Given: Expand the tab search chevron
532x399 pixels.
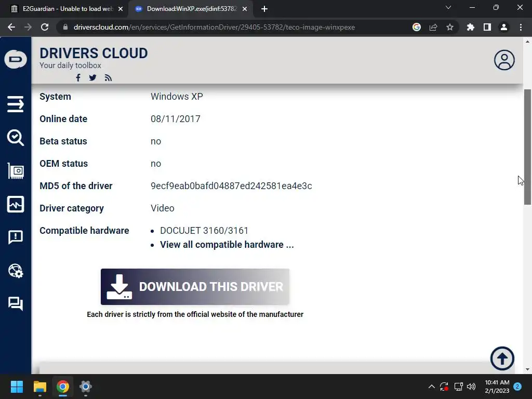Looking at the screenshot, I should click(448, 7).
